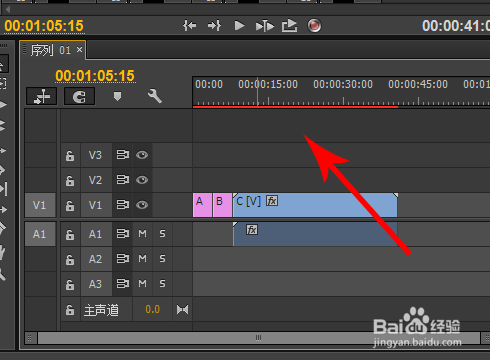This screenshot has width=490, height=360.
Task: Target the V2 track label
Action: 95,180
